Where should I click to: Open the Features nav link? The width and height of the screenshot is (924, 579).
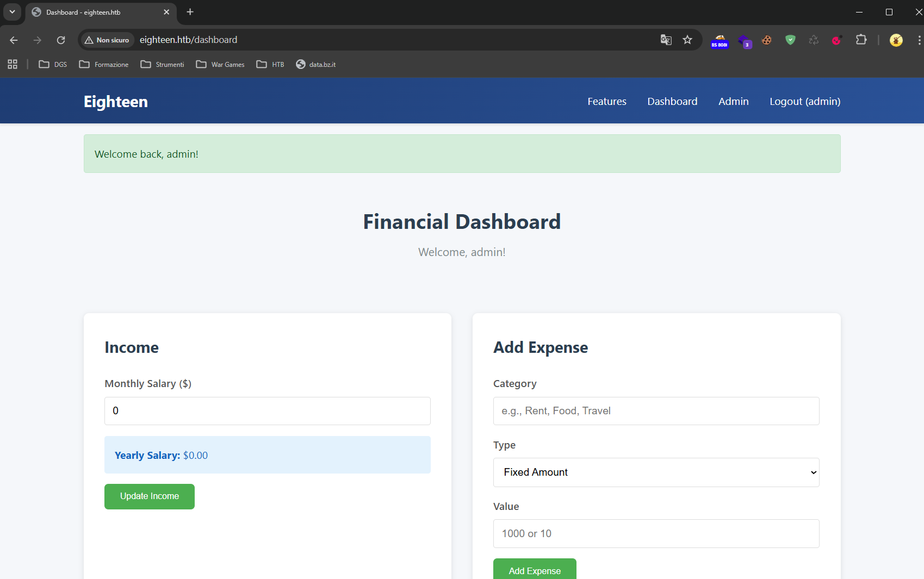[607, 102]
